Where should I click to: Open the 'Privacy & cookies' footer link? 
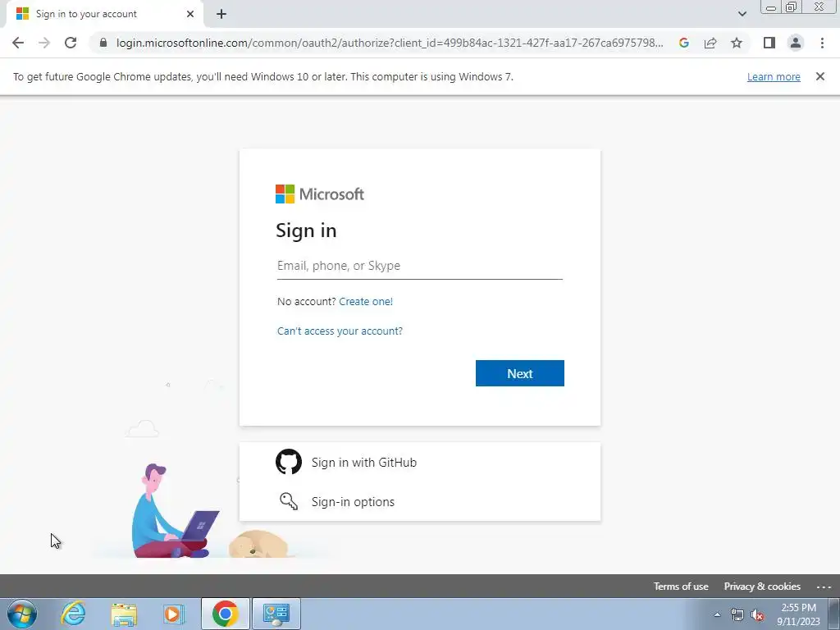pos(762,587)
